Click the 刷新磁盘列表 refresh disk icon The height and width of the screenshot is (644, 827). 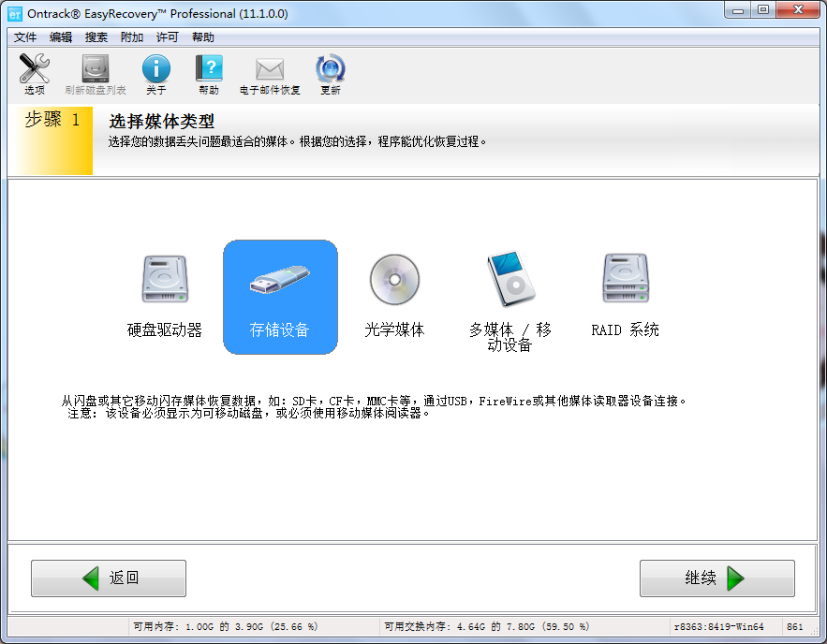[96, 74]
